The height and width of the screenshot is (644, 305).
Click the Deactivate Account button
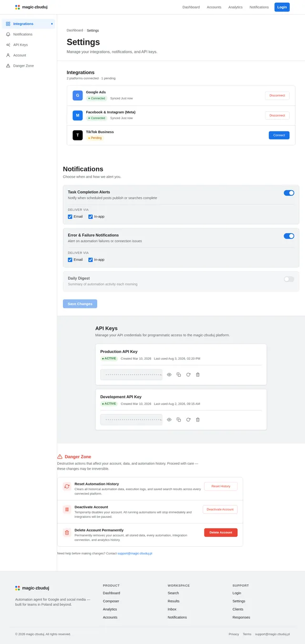(x=220, y=509)
